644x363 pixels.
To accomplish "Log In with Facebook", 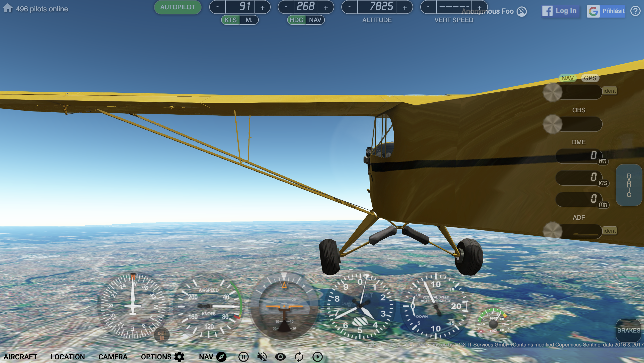I will 560,11.
